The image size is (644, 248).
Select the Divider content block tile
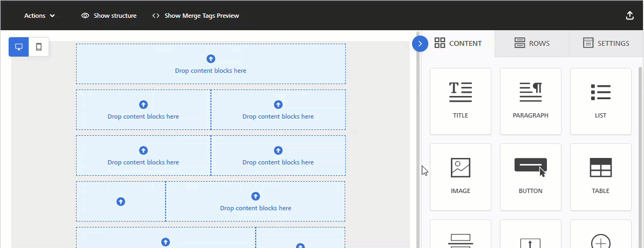pyautogui.click(x=461, y=234)
